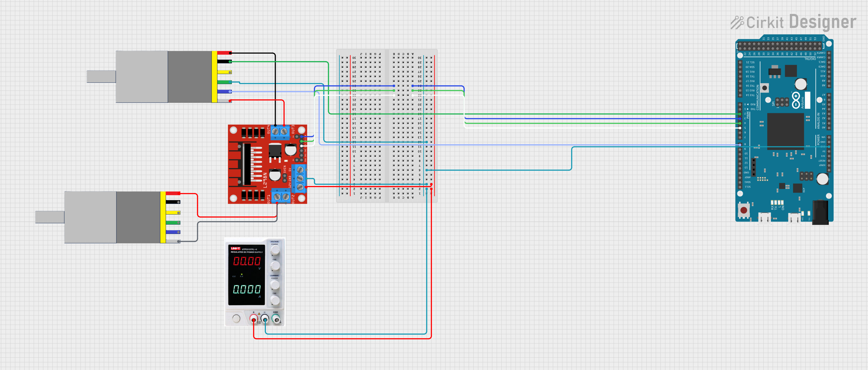Click Arduino PWM pin 5 white wire end
Screen dimensions: 868x370
tap(740, 128)
